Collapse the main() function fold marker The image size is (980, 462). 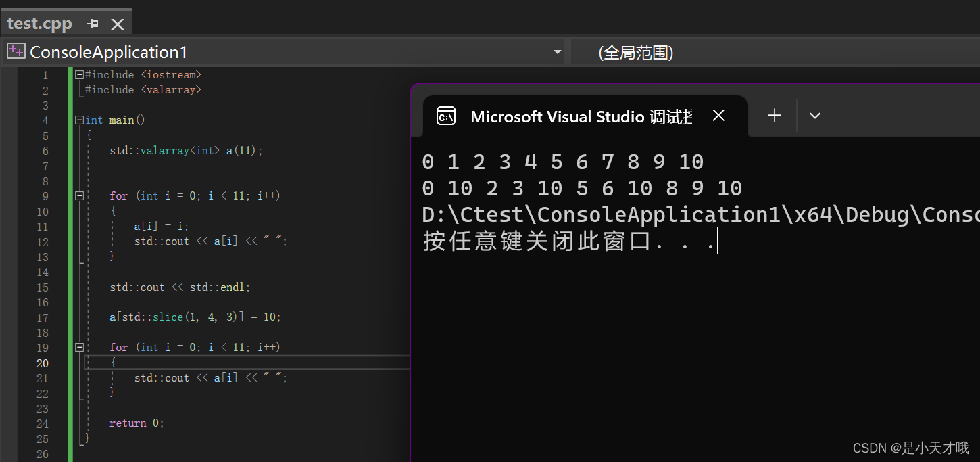click(x=79, y=120)
